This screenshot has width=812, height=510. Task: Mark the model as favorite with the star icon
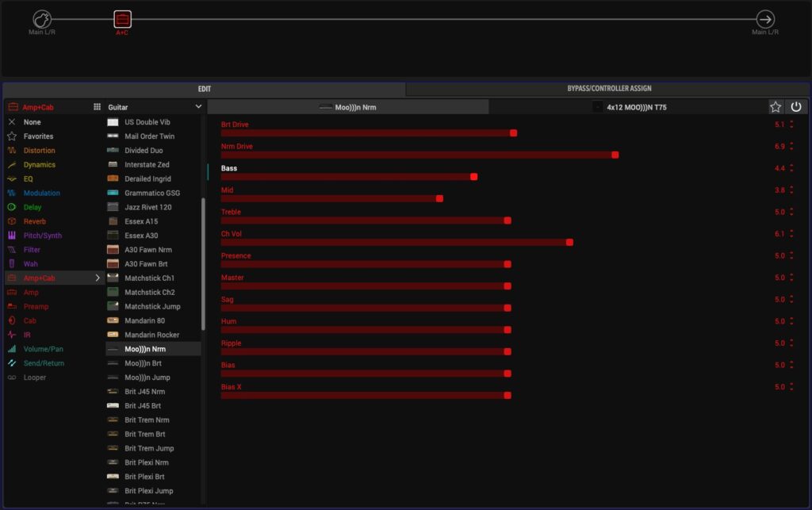[776, 107]
